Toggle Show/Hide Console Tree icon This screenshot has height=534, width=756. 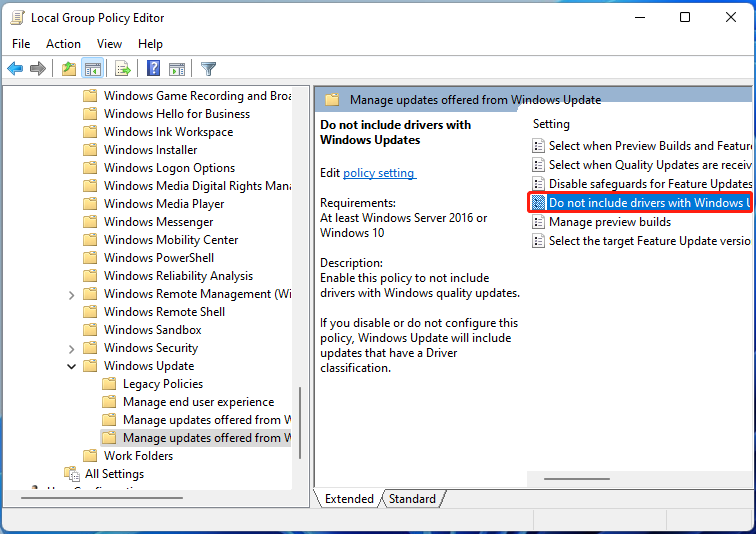[x=93, y=68]
